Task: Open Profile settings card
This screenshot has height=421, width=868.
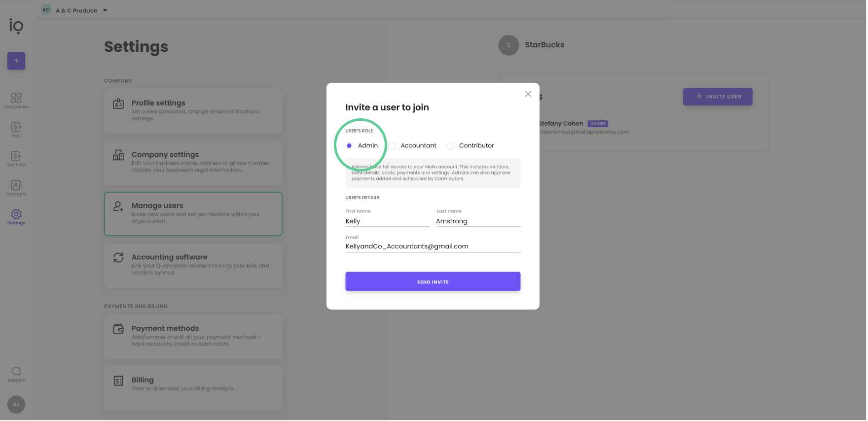Action: coord(193,111)
